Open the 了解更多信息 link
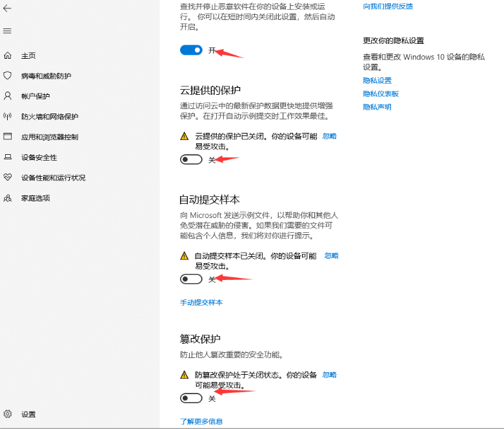Image resolution: width=504 pixels, height=429 pixels. pos(201,421)
